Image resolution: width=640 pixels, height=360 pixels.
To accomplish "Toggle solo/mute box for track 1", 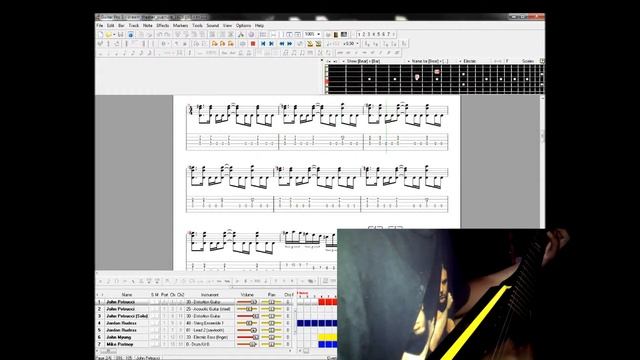I will click(155, 302).
